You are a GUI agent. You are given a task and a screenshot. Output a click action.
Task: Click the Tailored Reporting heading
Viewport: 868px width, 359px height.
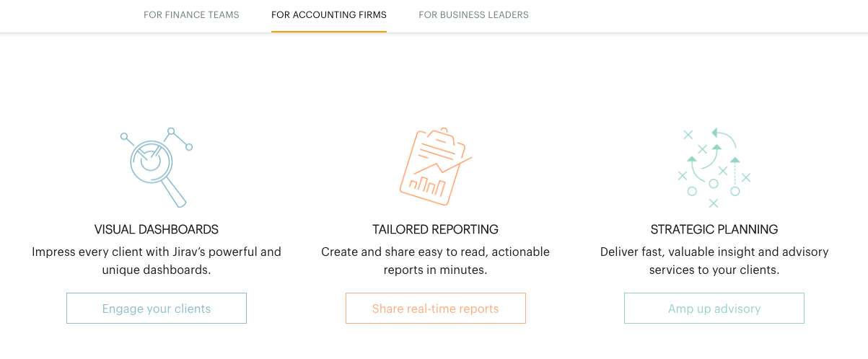point(435,229)
